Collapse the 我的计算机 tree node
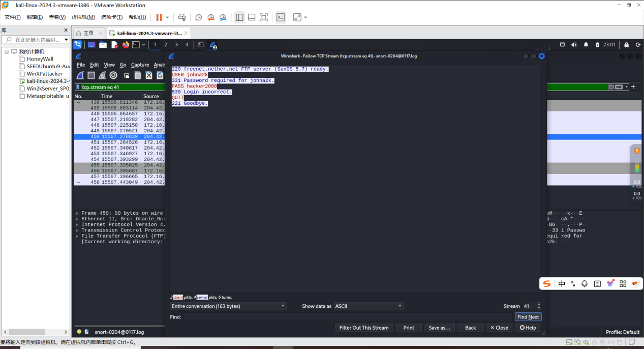 pos(7,51)
